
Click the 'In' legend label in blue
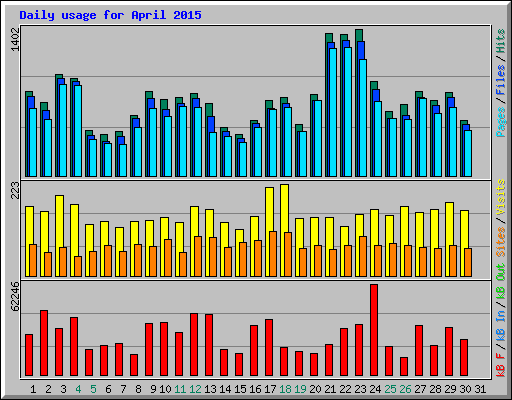501,315
